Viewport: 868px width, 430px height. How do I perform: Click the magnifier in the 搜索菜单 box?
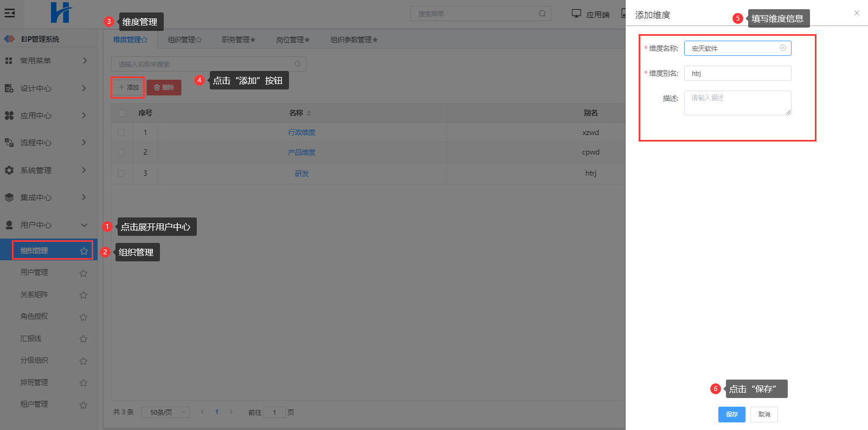pos(542,14)
